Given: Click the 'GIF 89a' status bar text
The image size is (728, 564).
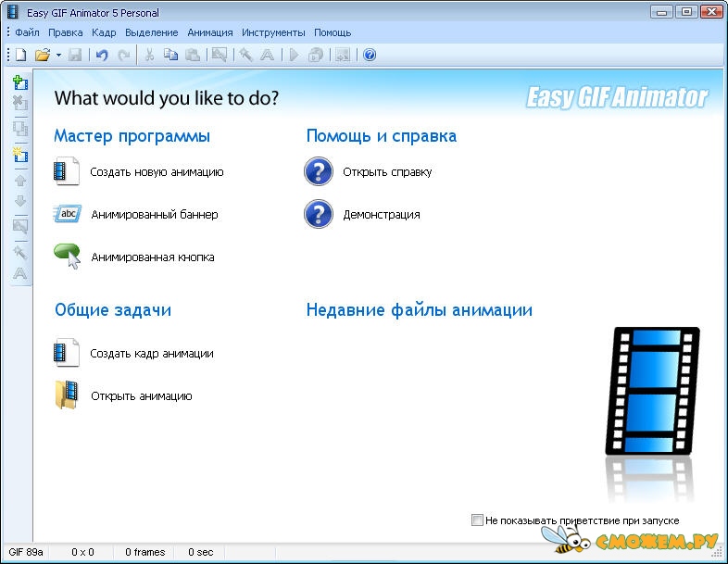Looking at the screenshot, I should coord(26,552).
